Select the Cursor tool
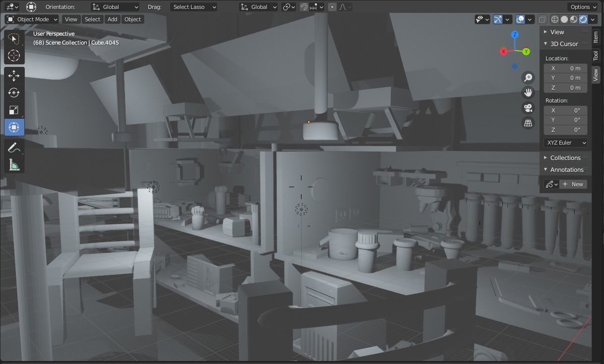The width and height of the screenshot is (604, 364). 14,55
